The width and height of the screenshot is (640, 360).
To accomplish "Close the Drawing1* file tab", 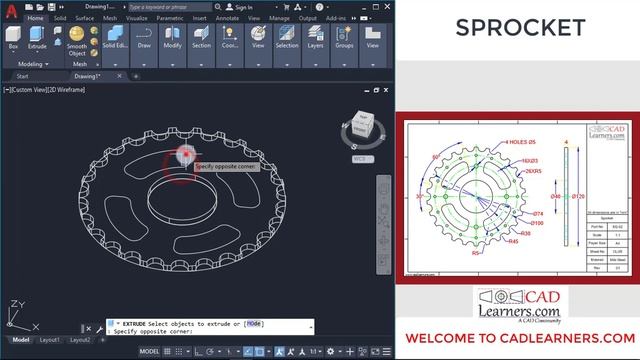I will 119,76.
